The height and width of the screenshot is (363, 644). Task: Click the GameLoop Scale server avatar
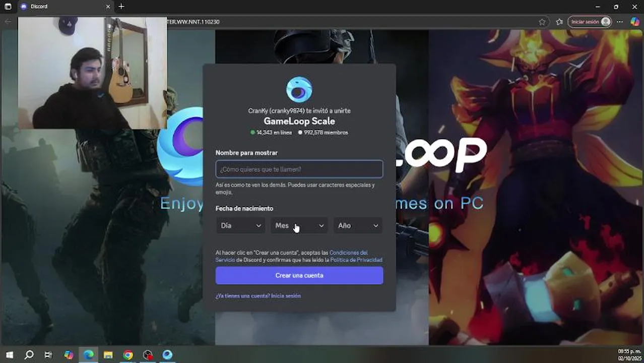299,89
